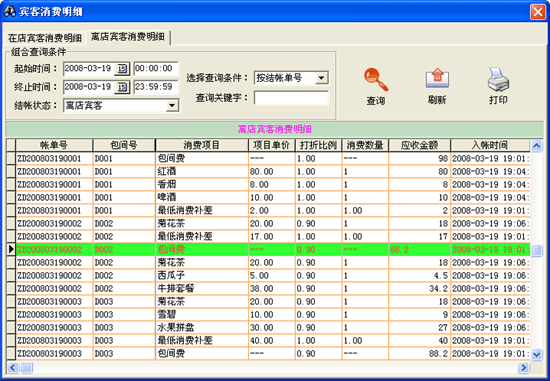Click the price cell 30.00
Image resolution: width=550 pixels, height=381 pixels.
(272, 327)
